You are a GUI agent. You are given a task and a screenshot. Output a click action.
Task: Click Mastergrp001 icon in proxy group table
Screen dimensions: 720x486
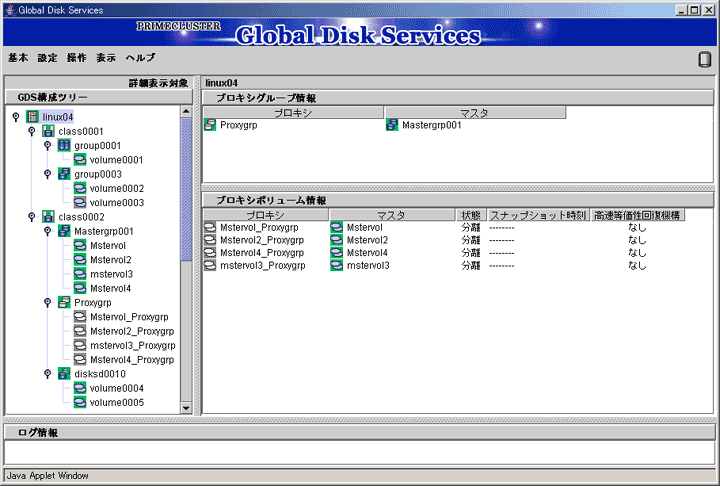(392, 124)
